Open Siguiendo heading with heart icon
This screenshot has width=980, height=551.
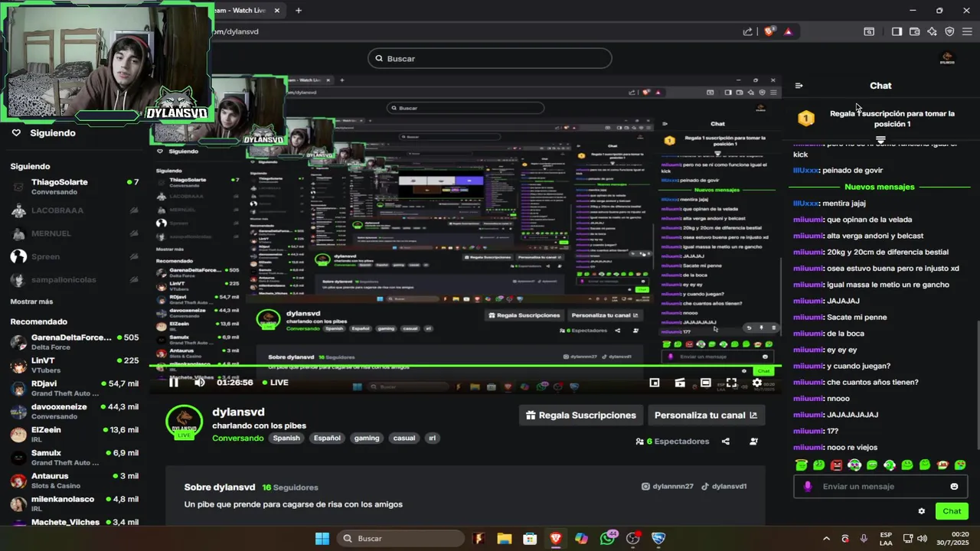(x=44, y=133)
